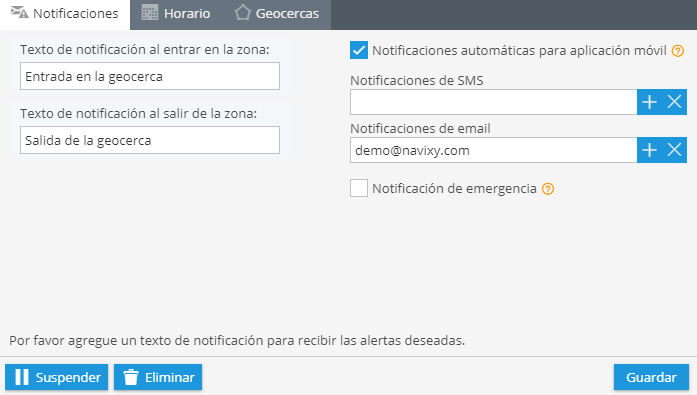Disable automatic mobile app notifications checkbox
The height and width of the screenshot is (395, 697).
coord(359,50)
